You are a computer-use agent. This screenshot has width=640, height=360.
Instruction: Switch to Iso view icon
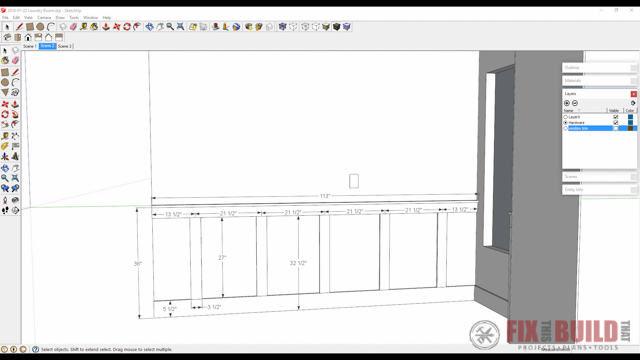pos(7,38)
